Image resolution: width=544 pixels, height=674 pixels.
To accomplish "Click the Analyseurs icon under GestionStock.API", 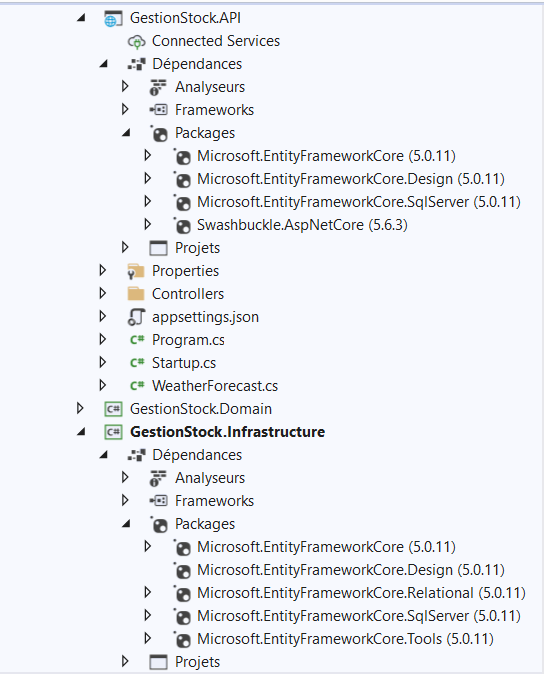I will (158, 87).
